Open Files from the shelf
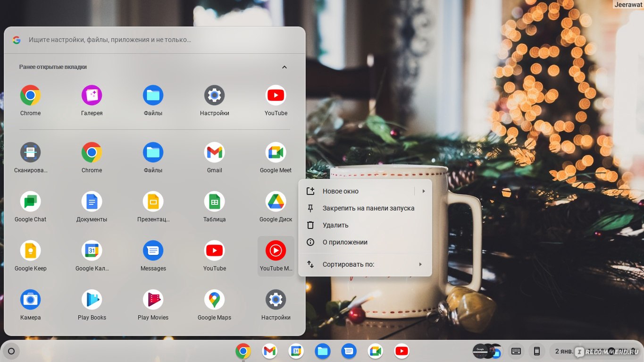Screen dimensions: 644x362 pos(322,351)
